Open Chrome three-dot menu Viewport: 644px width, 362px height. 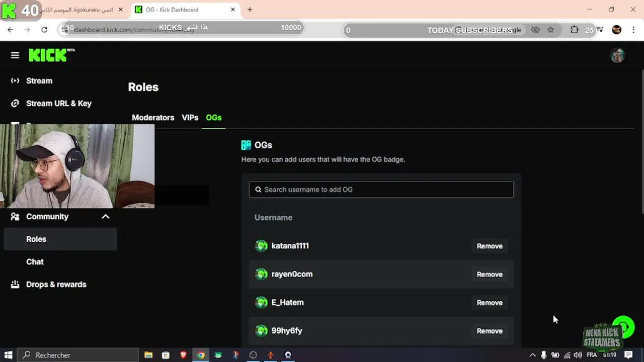pyautogui.click(x=633, y=30)
